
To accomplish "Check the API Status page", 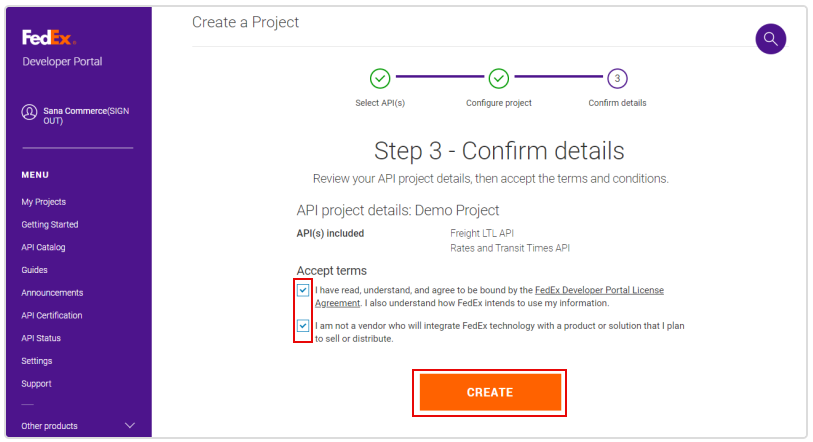I will tap(41, 338).
